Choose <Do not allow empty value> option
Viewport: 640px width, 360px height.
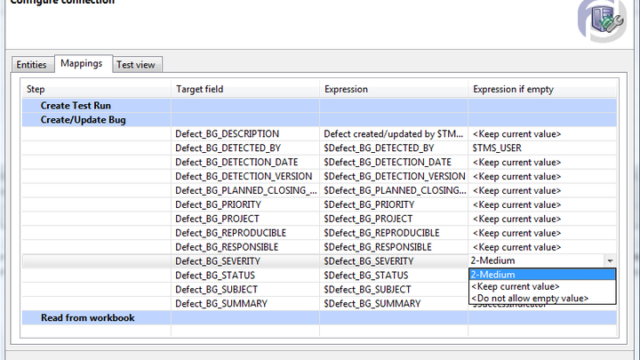(x=542, y=298)
